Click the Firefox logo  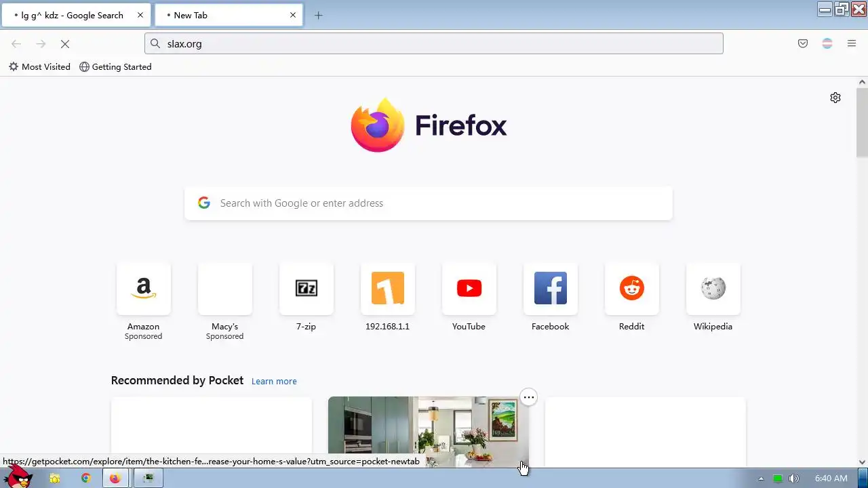pos(429,125)
